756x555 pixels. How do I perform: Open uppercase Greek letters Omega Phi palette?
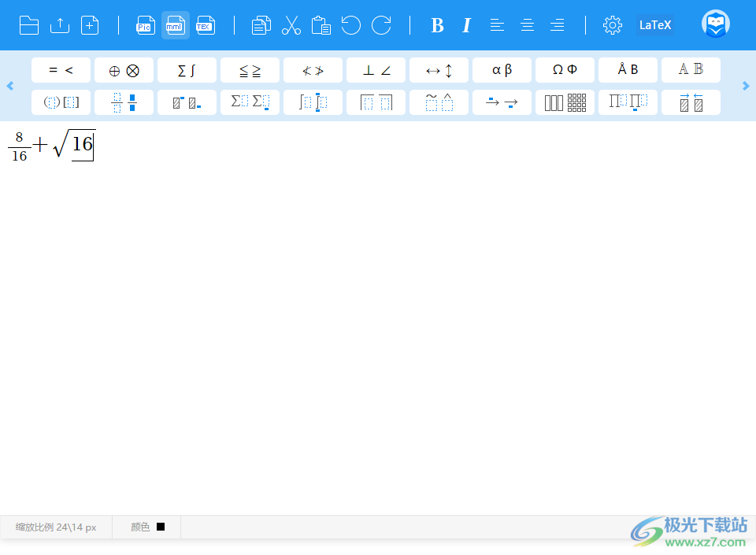click(565, 70)
